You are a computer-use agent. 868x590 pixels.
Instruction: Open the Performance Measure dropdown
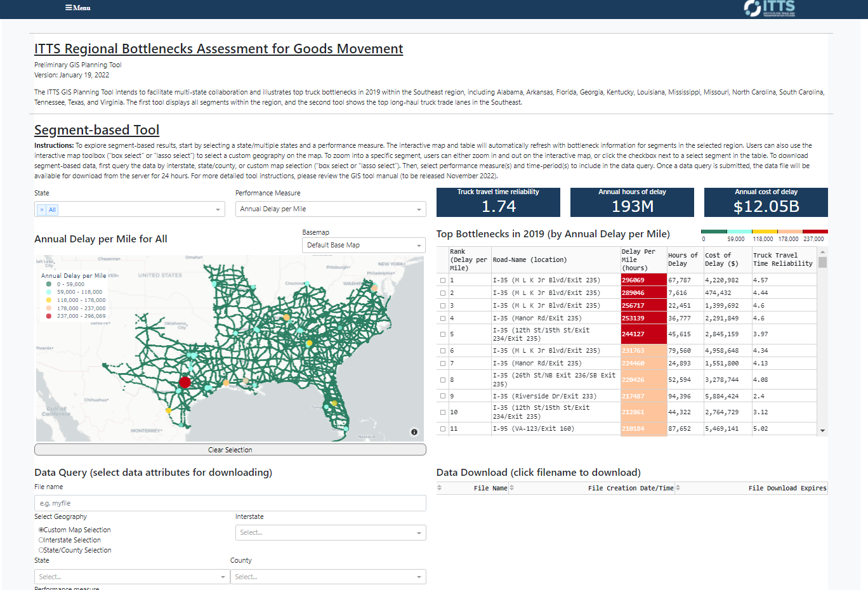331,209
